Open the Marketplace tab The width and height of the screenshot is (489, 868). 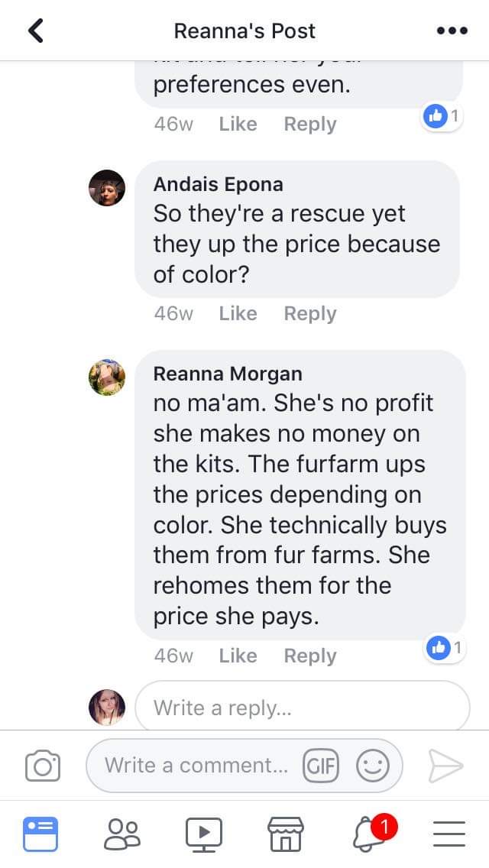pos(286,834)
